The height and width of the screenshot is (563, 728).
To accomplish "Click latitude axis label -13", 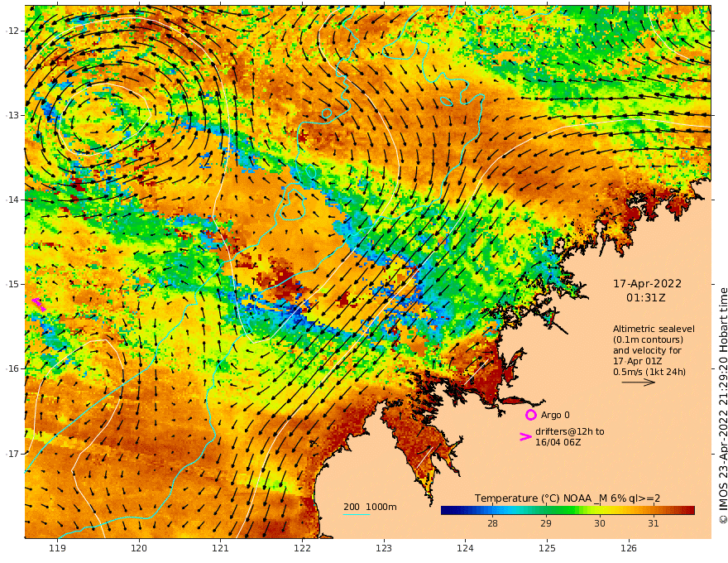I will coord(12,115).
